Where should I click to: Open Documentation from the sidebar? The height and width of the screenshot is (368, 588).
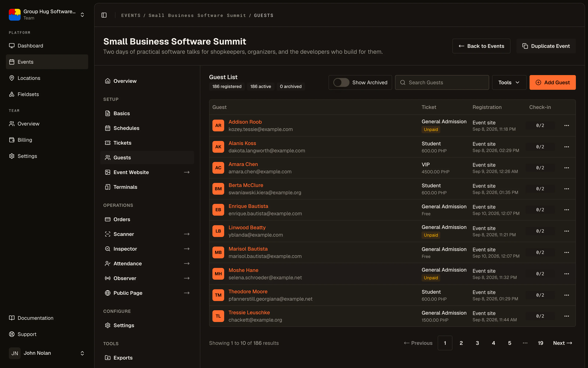click(x=47, y=318)
